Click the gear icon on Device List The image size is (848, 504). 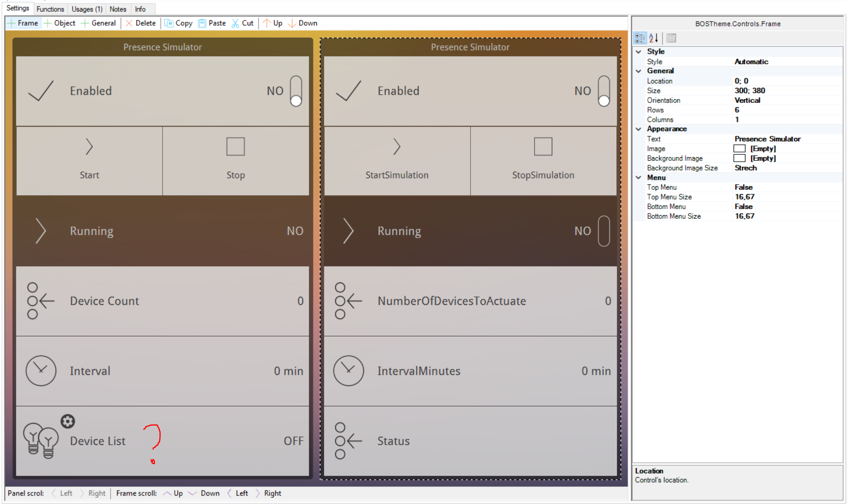tap(68, 421)
